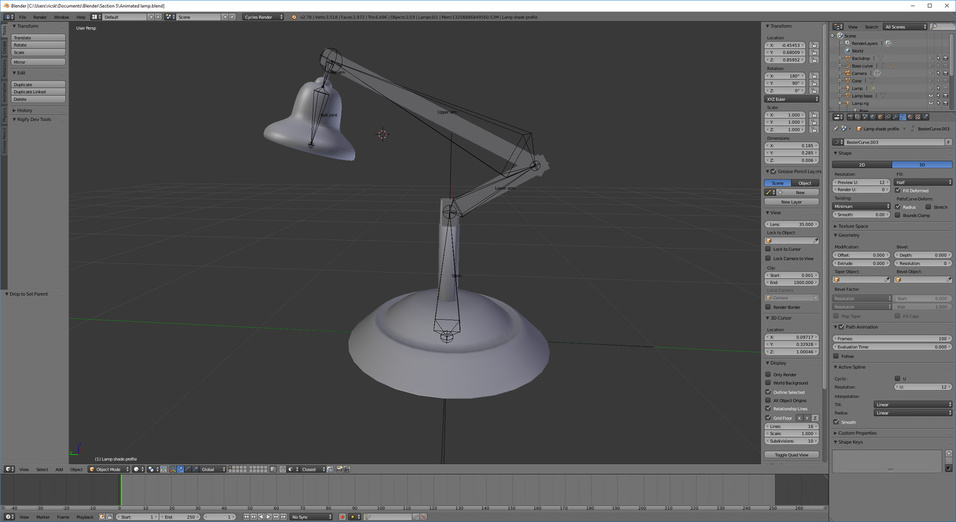This screenshot has width=956, height=522.
Task: Click the BezierCurve.003 name field
Action: coord(894,142)
